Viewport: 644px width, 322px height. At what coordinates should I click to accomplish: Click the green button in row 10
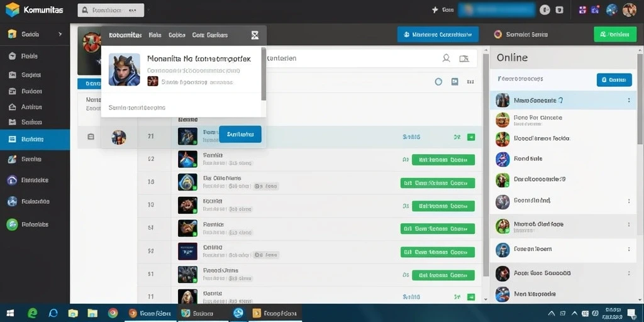(x=443, y=206)
